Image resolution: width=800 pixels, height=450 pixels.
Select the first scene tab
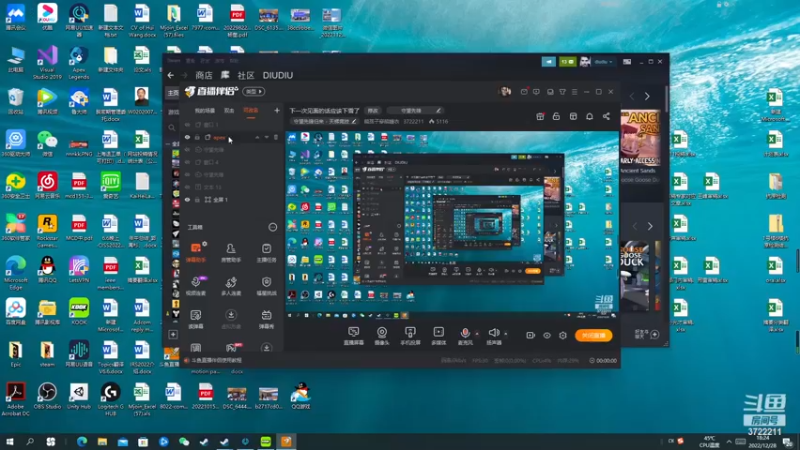point(205,111)
